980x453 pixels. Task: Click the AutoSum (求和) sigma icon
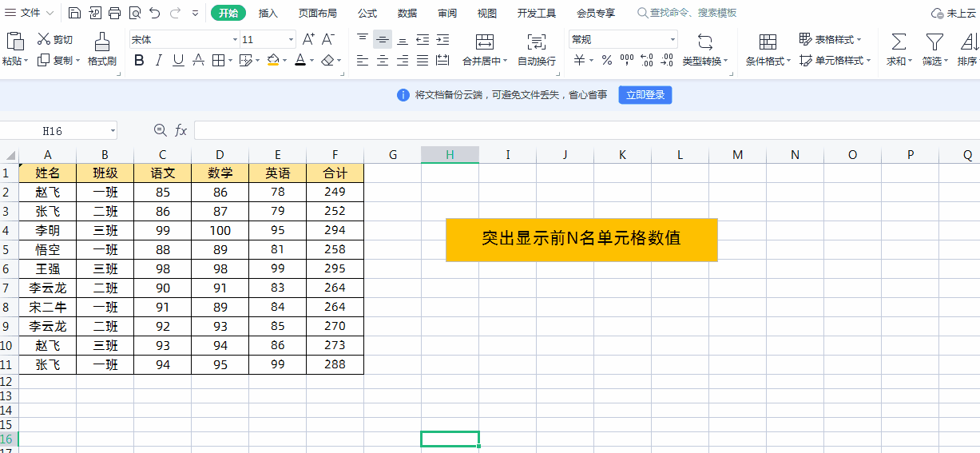(899, 42)
